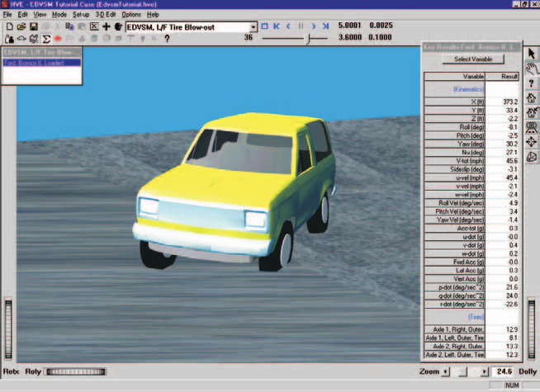The width and height of the screenshot is (540, 392).
Task: Rewind to start with the K-arrow button
Action: pos(277,26)
